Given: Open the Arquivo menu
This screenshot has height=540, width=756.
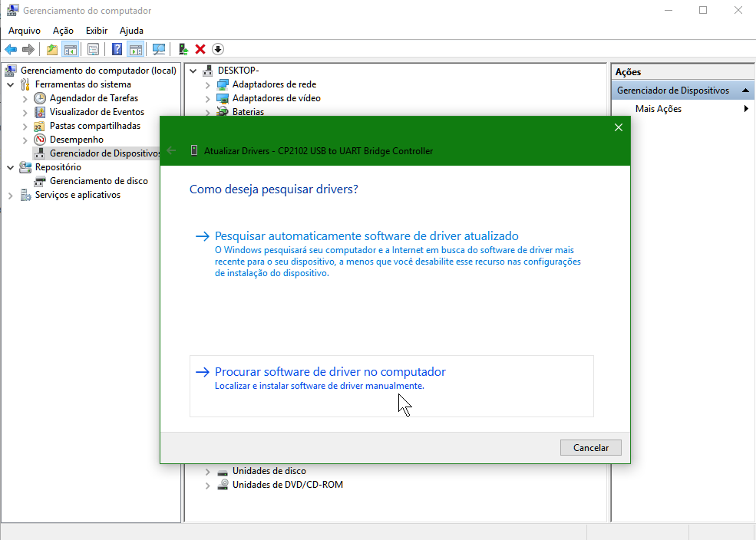Looking at the screenshot, I should pos(25,31).
